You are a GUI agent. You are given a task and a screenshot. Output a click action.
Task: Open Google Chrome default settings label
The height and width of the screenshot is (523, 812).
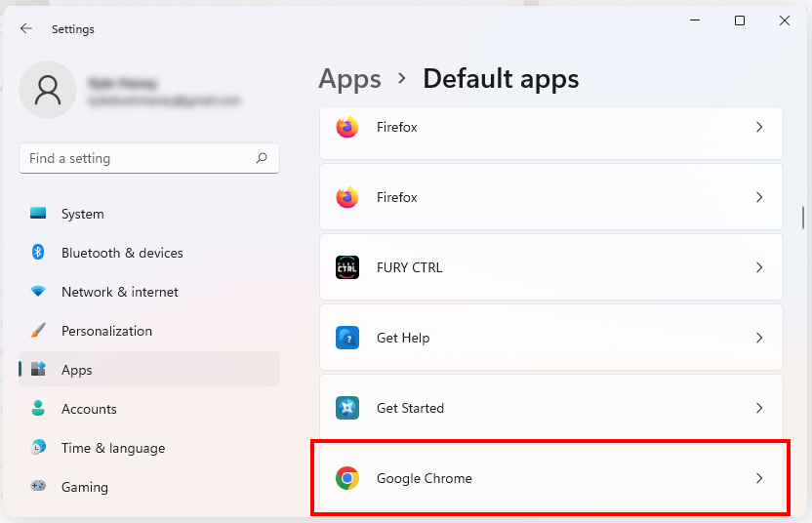[x=425, y=478]
